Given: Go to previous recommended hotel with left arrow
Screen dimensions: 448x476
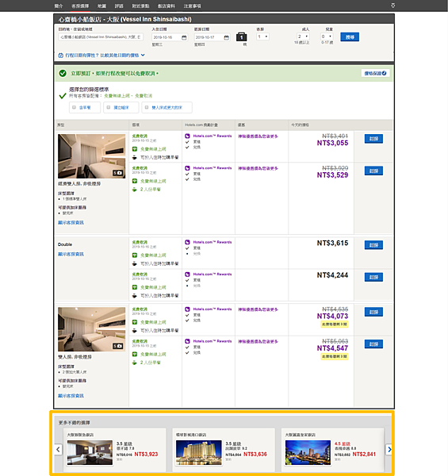Looking at the screenshot, I should tap(58, 449).
